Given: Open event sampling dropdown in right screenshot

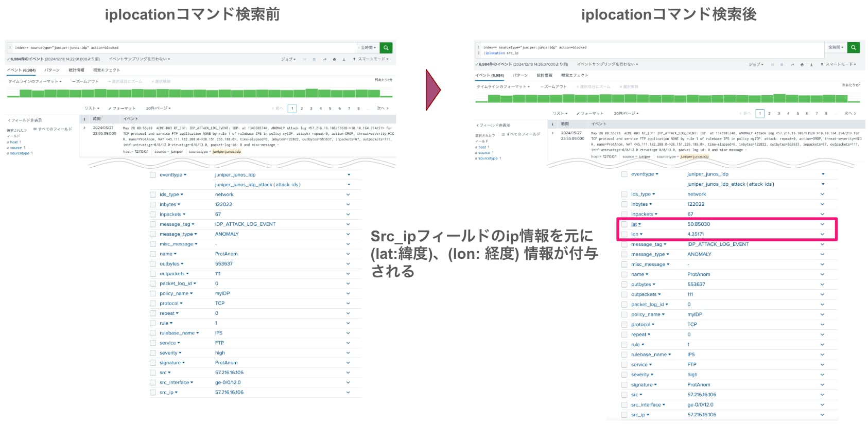Looking at the screenshot, I should 607,64.
